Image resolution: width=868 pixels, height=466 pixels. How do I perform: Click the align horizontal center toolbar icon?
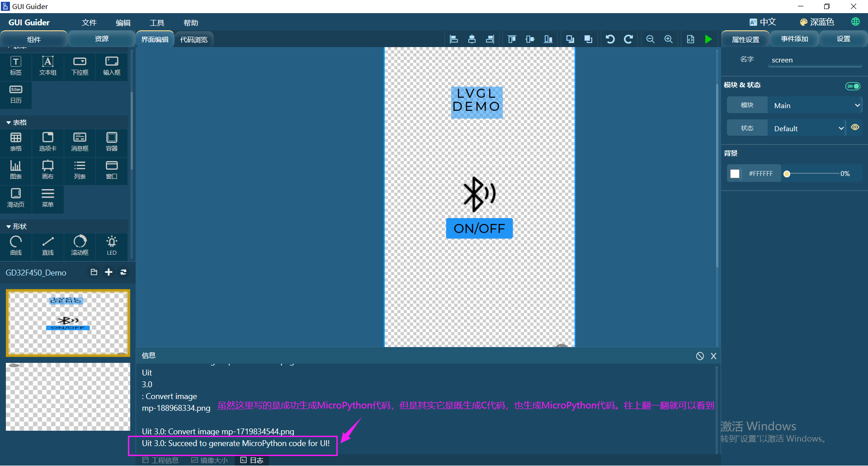(472, 39)
